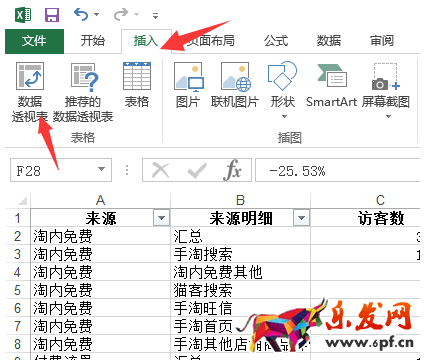
Task: Insert a 数据透视表 pivot table
Action: [x=30, y=92]
